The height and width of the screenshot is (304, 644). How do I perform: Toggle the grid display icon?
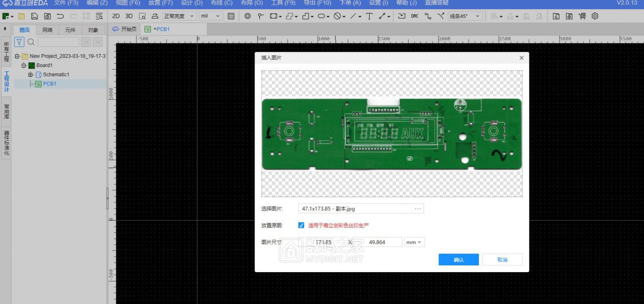click(231, 16)
